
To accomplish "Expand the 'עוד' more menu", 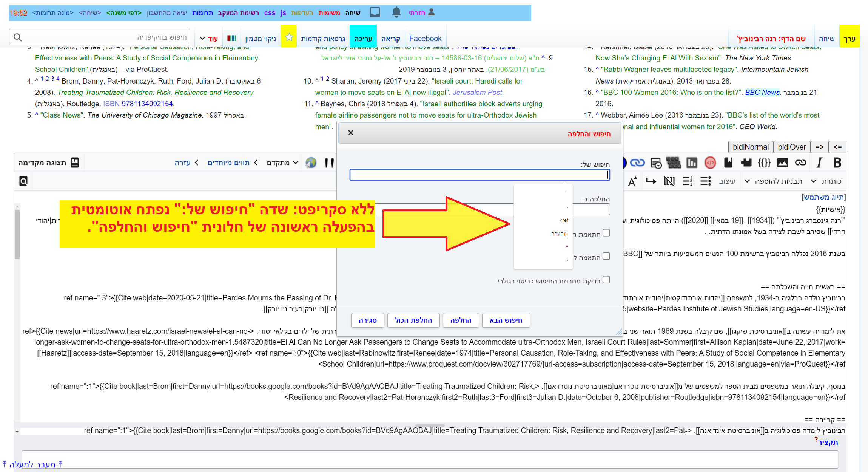I will [209, 39].
